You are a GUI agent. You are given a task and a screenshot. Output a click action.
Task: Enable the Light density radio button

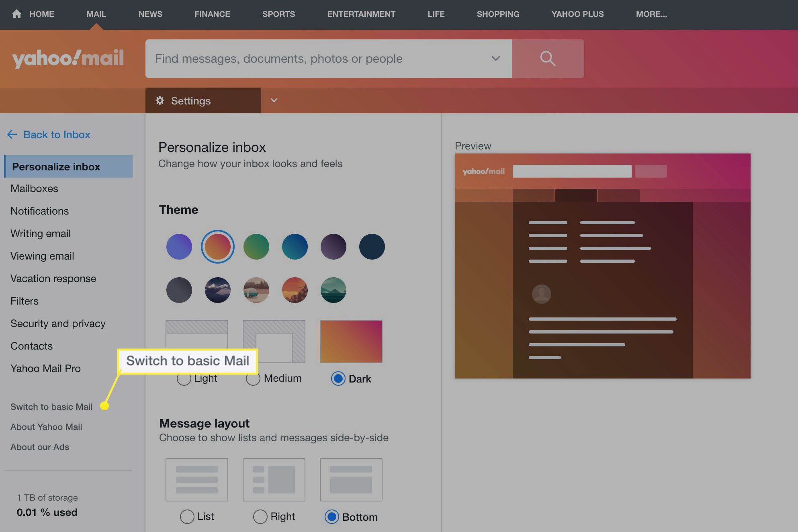(x=184, y=378)
